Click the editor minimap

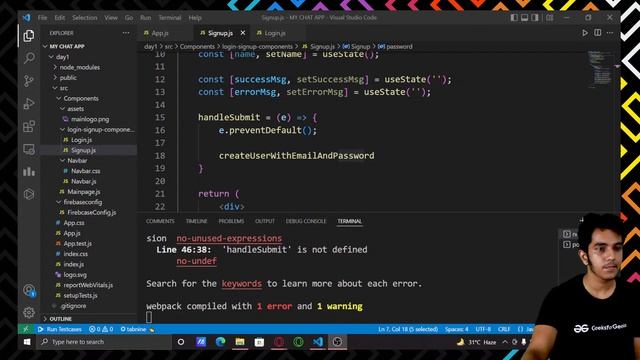point(599,69)
